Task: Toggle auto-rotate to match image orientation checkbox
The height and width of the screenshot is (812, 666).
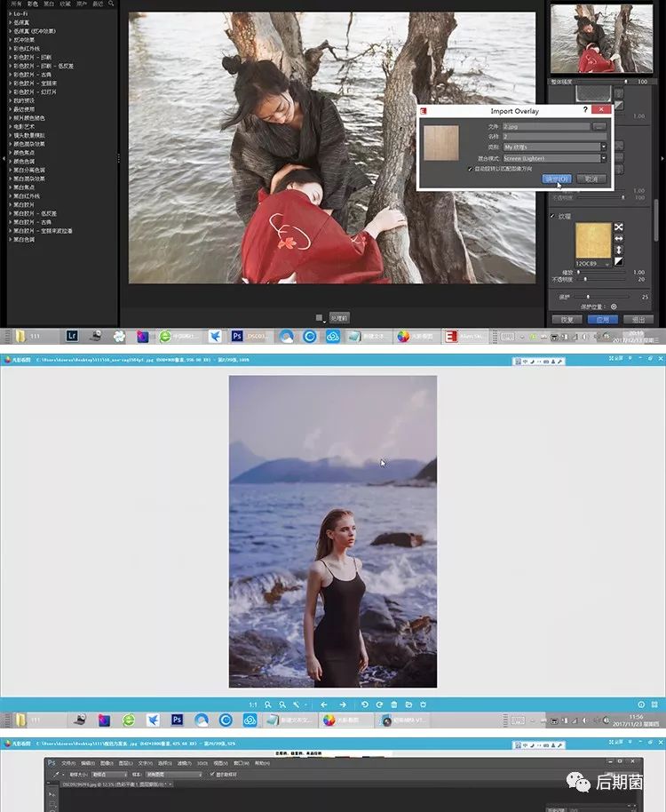Action: [470, 168]
